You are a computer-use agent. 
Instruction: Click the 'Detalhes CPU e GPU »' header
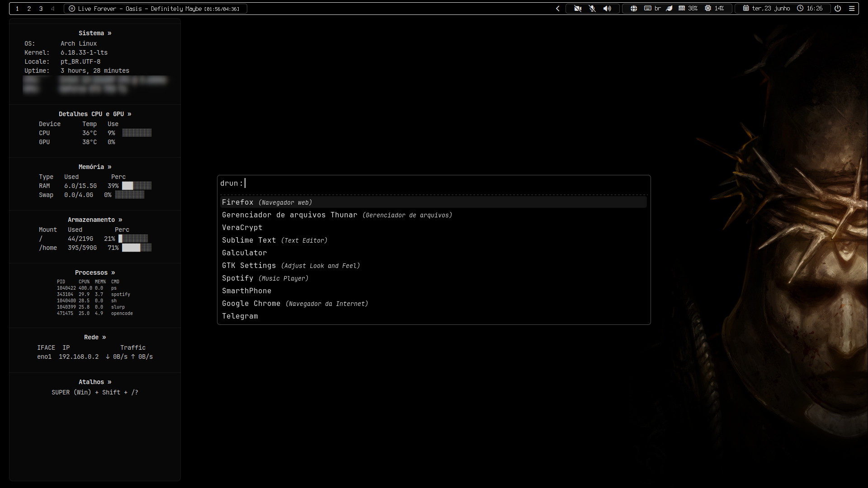tap(95, 114)
